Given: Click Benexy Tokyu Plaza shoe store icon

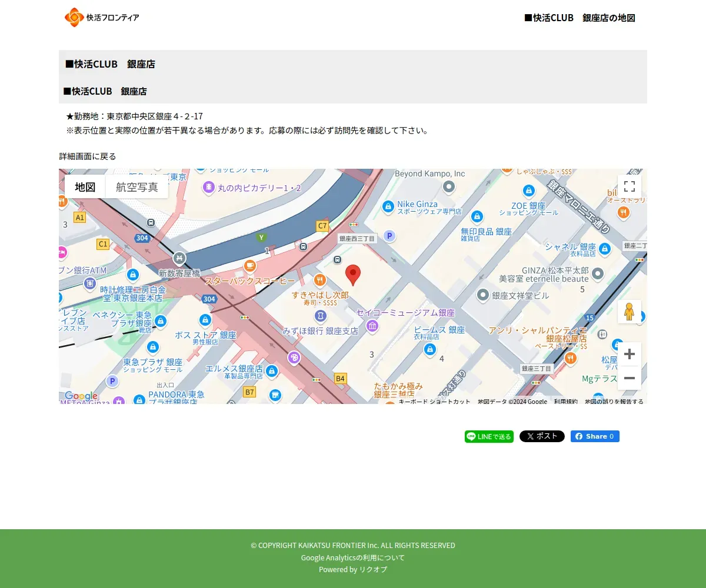Looking at the screenshot, I should (161, 321).
